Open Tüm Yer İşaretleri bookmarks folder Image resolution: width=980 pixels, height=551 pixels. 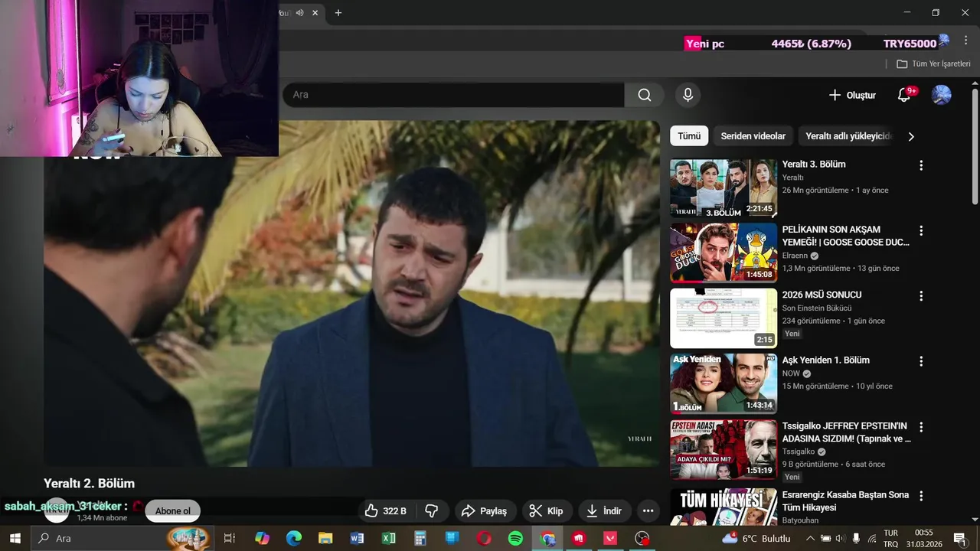click(933, 64)
